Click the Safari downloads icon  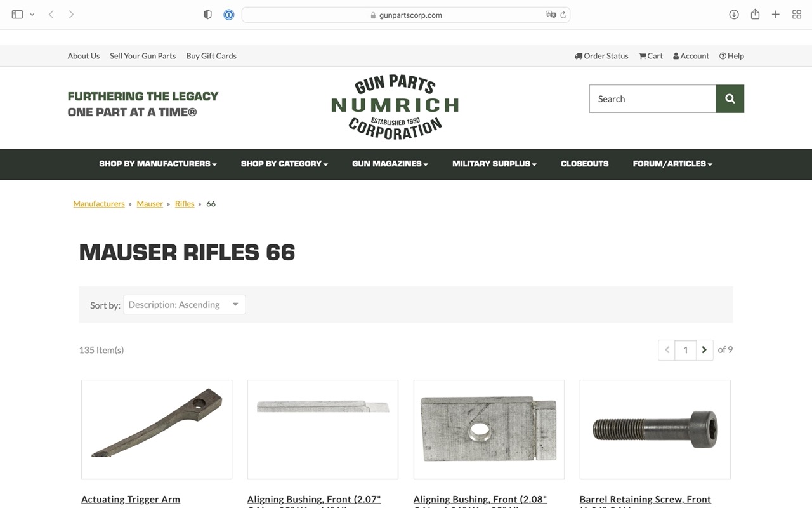[734, 14]
